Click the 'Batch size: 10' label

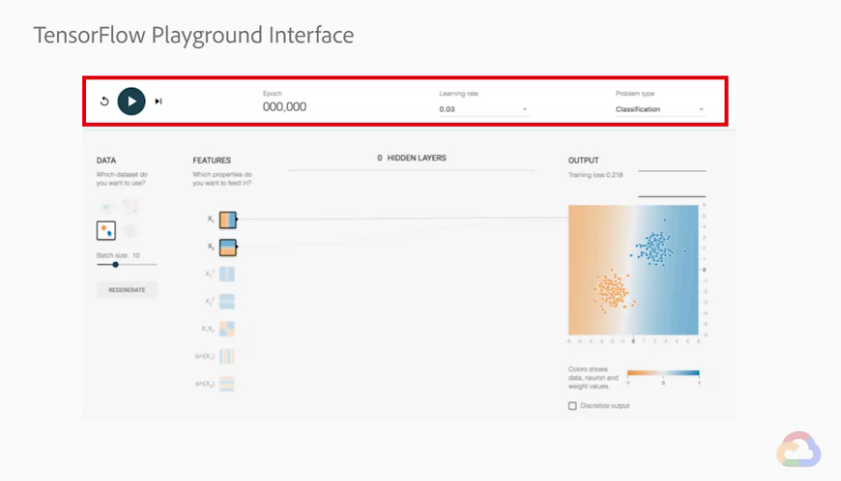(118, 255)
